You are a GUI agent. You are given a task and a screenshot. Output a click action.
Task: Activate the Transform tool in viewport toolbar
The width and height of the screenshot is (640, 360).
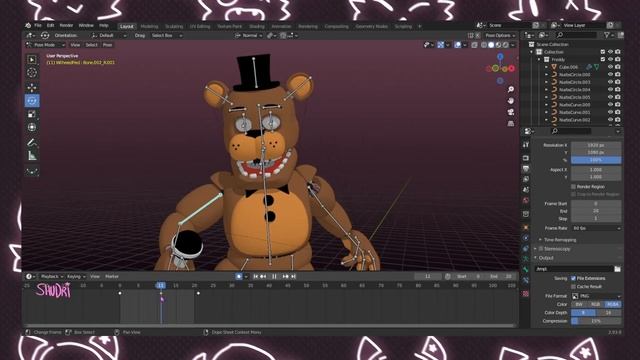(32, 127)
